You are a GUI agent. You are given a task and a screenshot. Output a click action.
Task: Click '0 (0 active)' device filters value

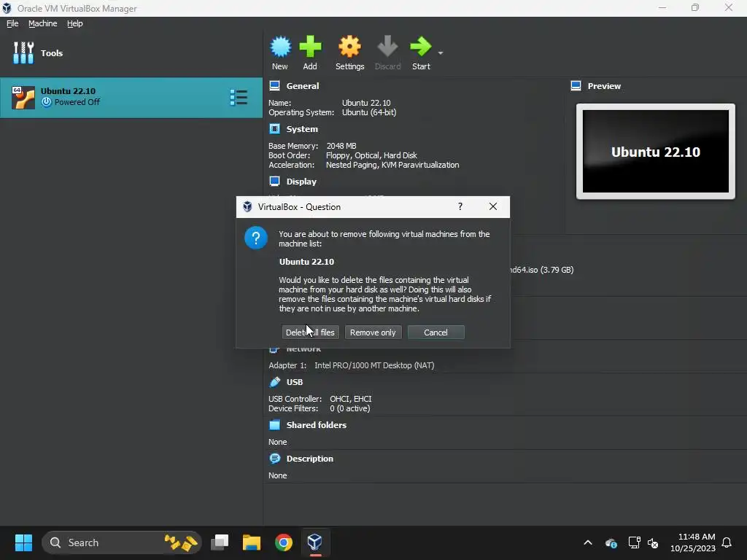(x=349, y=408)
